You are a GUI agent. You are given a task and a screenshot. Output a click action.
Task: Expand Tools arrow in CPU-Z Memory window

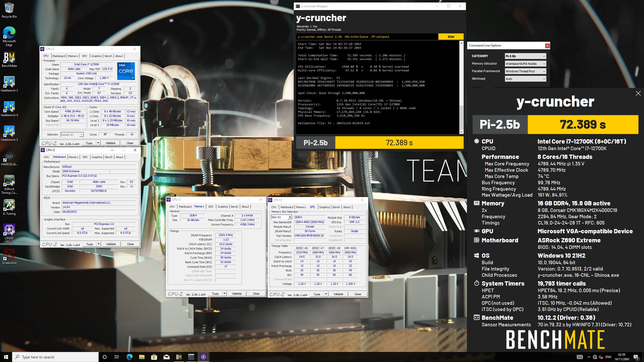point(224,294)
